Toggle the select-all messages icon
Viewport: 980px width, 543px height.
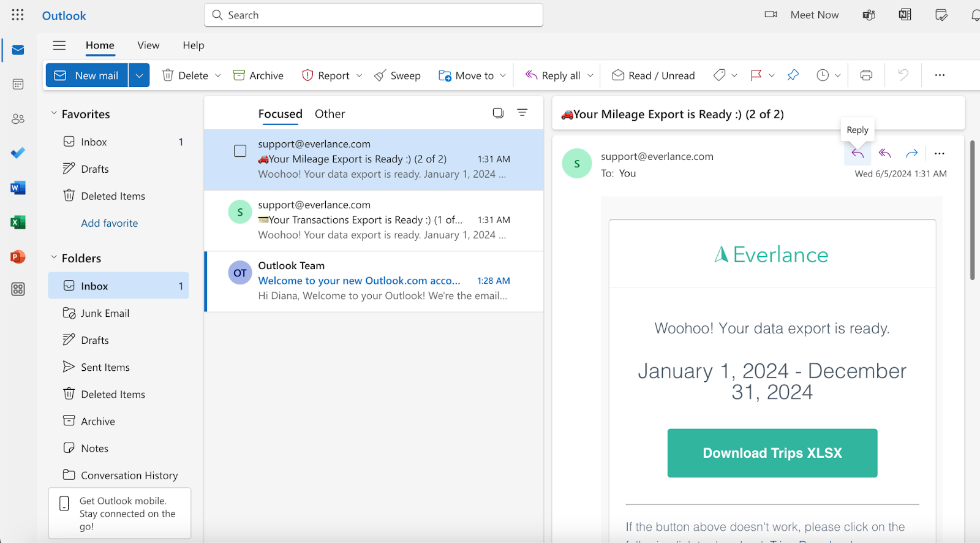click(x=498, y=113)
